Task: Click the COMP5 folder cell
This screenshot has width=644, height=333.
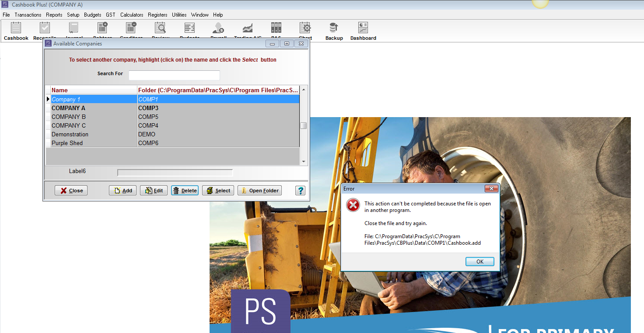Action: pos(218,117)
